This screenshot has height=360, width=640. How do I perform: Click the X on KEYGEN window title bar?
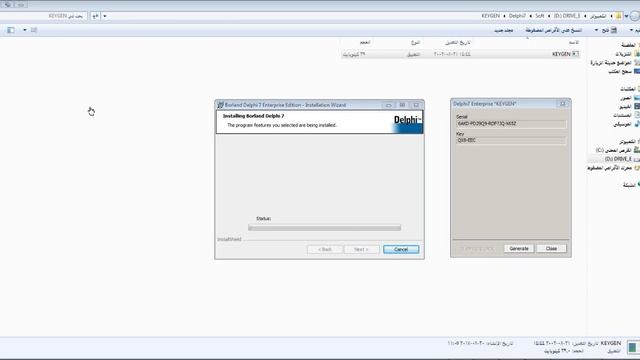pyautogui.click(x=563, y=104)
